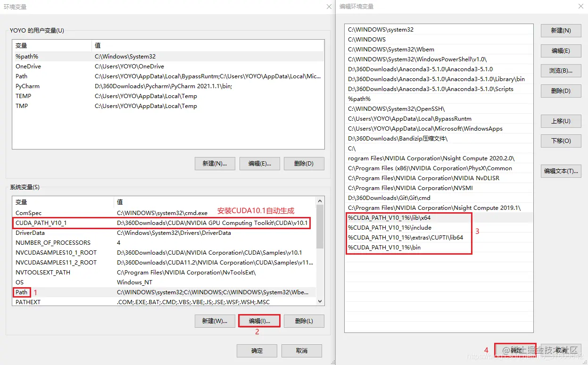Select the NVCUDASAMPLES10_1_ROOT variable
This screenshot has width=588, height=365.
pos(164,252)
